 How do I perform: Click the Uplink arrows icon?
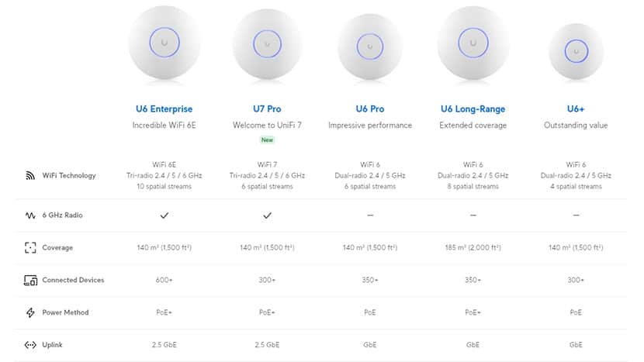(x=30, y=345)
